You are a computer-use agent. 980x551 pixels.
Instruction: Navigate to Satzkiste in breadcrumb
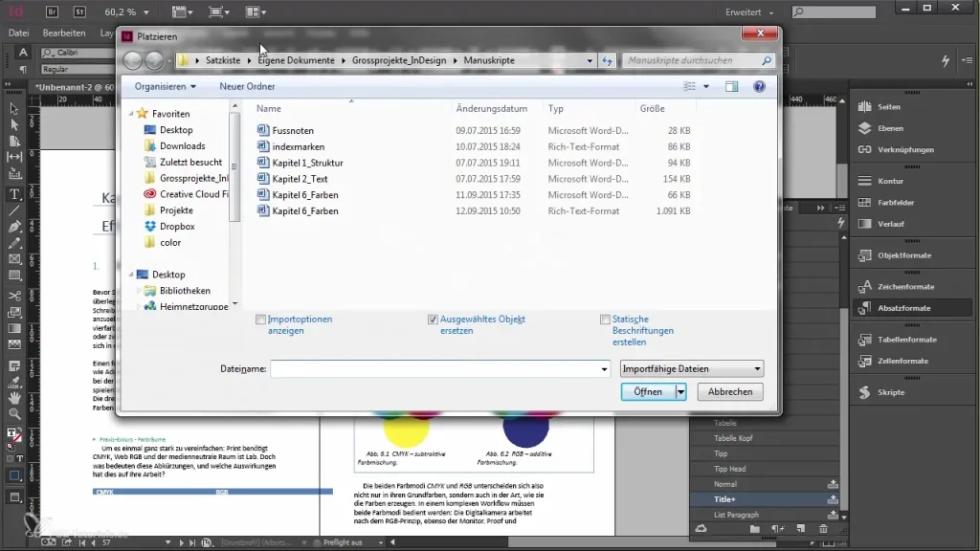[x=223, y=60]
